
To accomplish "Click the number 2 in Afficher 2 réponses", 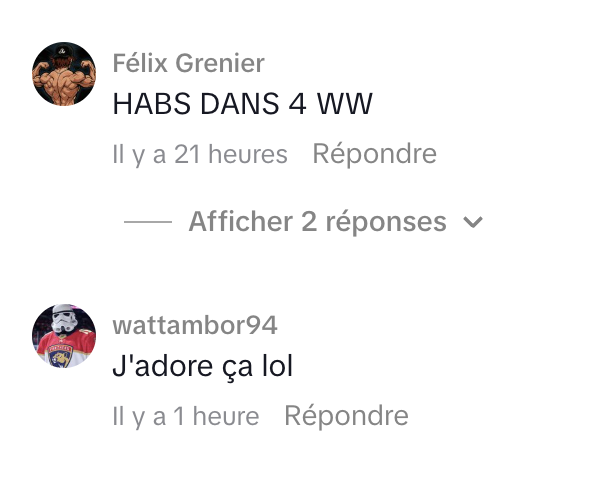I will click(309, 222).
